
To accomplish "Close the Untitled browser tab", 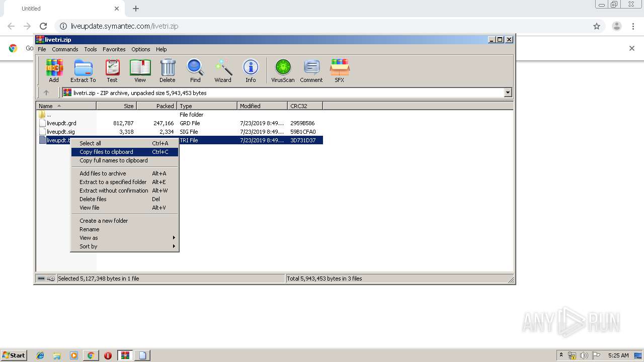I will tap(117, 9).
